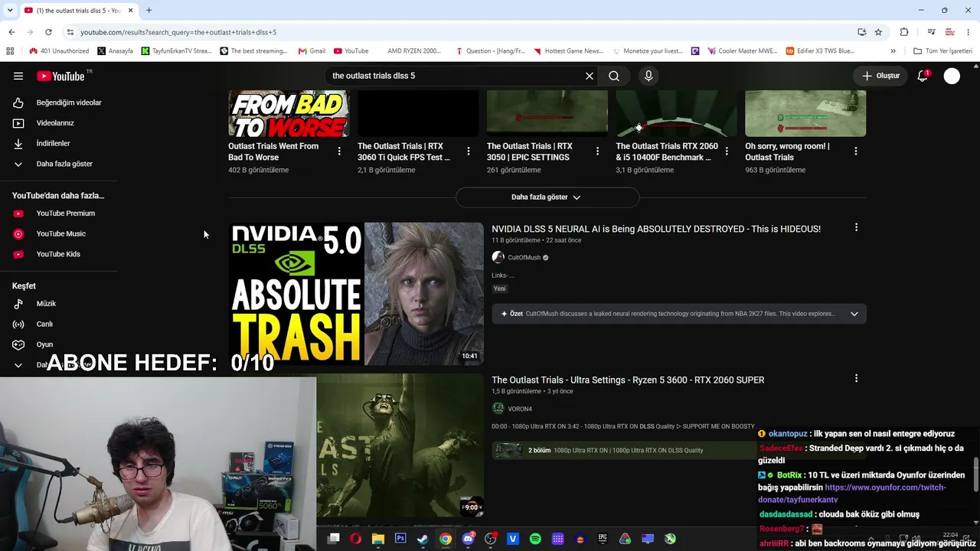The height and width of the screenshot is (551, 980).
Task: Open File Explorer from the taskbar
Action: 377,539
